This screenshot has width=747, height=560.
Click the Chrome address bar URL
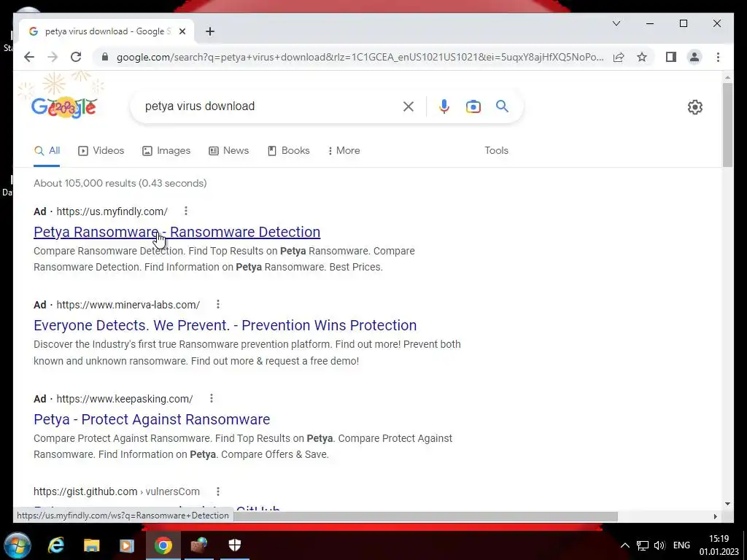click(x=360, y=57)
